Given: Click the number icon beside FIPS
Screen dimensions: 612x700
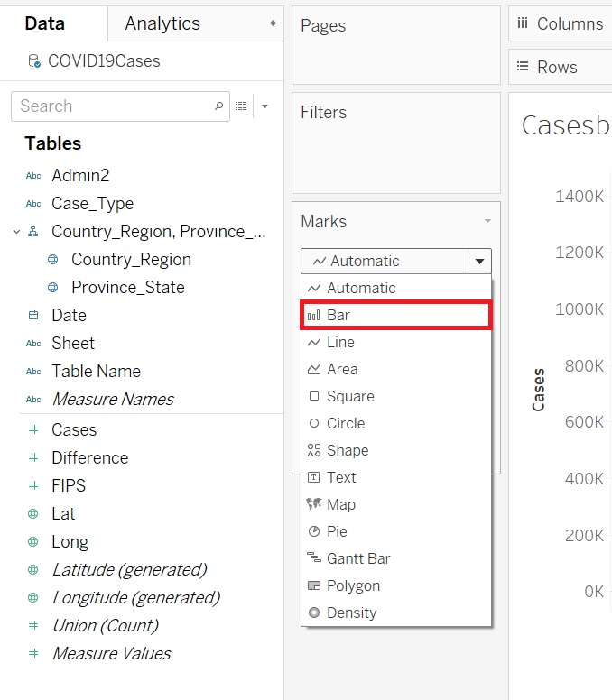Looking at the screenshot, I should coord(33,485).
